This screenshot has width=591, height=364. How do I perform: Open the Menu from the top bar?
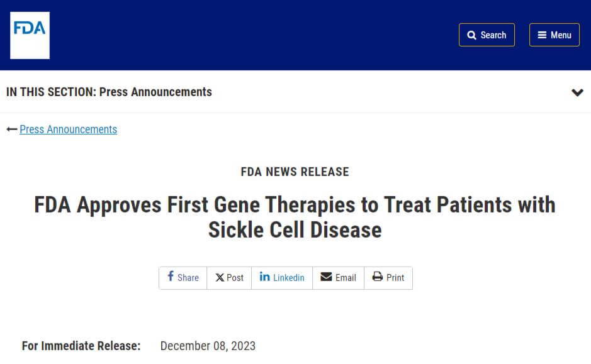pyautogui.click(x=554, y=35)
